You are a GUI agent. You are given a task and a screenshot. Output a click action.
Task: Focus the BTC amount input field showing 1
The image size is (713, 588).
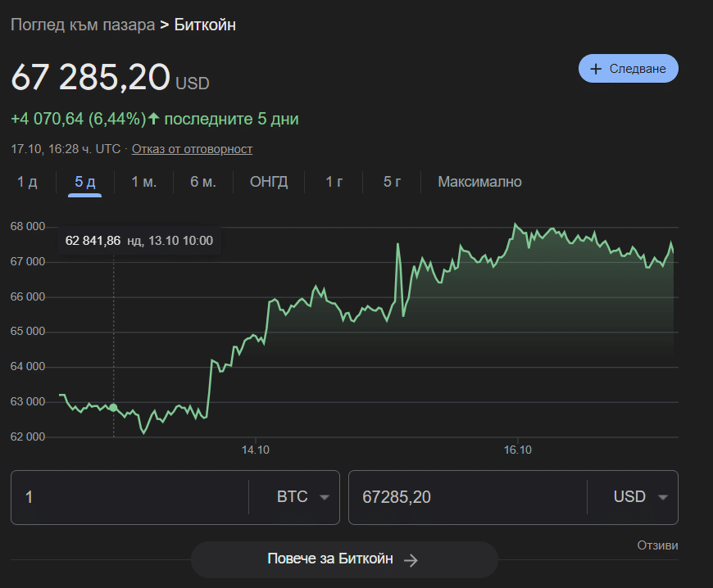[129, 497]
